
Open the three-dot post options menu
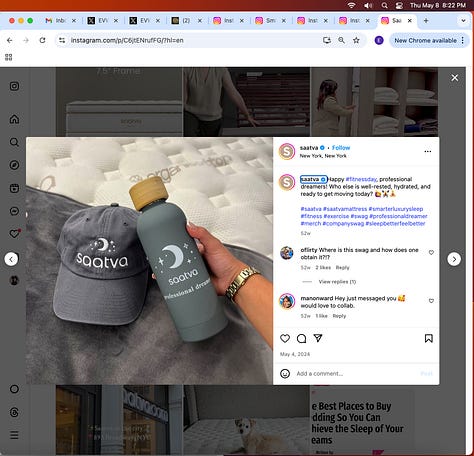tap(428, 152)
